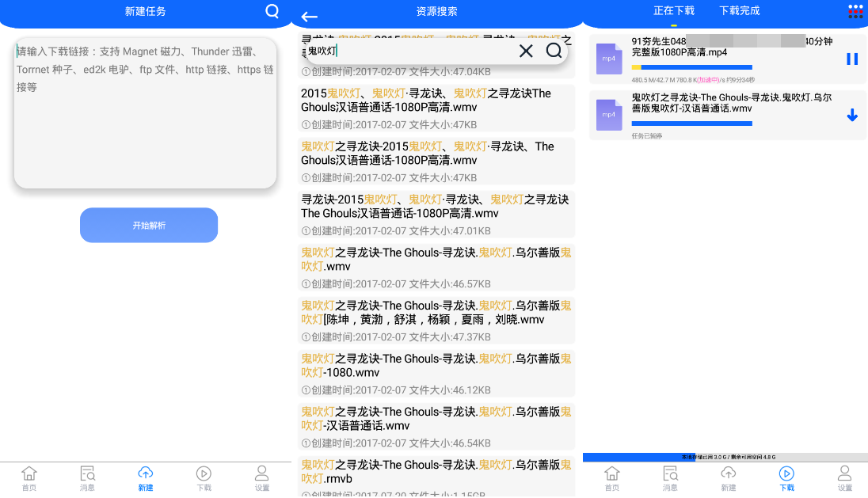The height and width of the screenshot is (498, 868).
Task: Open 消息 in the download screen's bottom bar
Action: (x=670, y=478)
